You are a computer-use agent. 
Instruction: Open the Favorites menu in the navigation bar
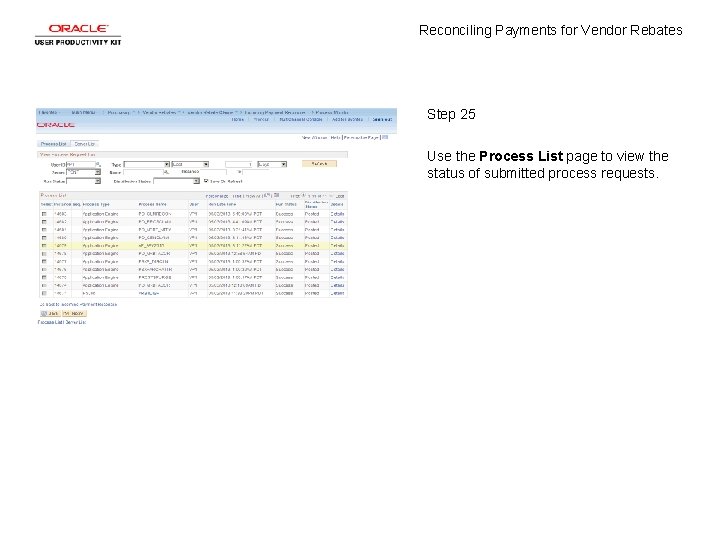pos(49,112)
